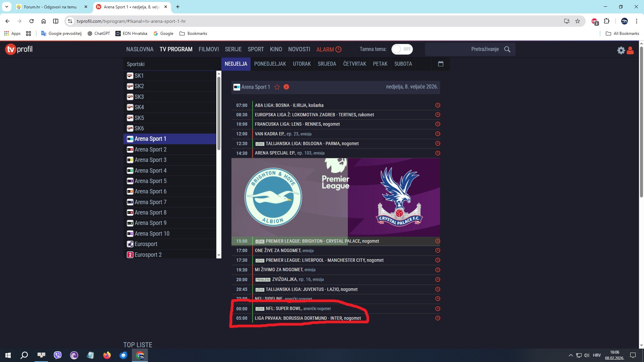This screenshot has height=362, width=644.
Task: Toggle Tamna tema dark mode switch
Action: 402,49
